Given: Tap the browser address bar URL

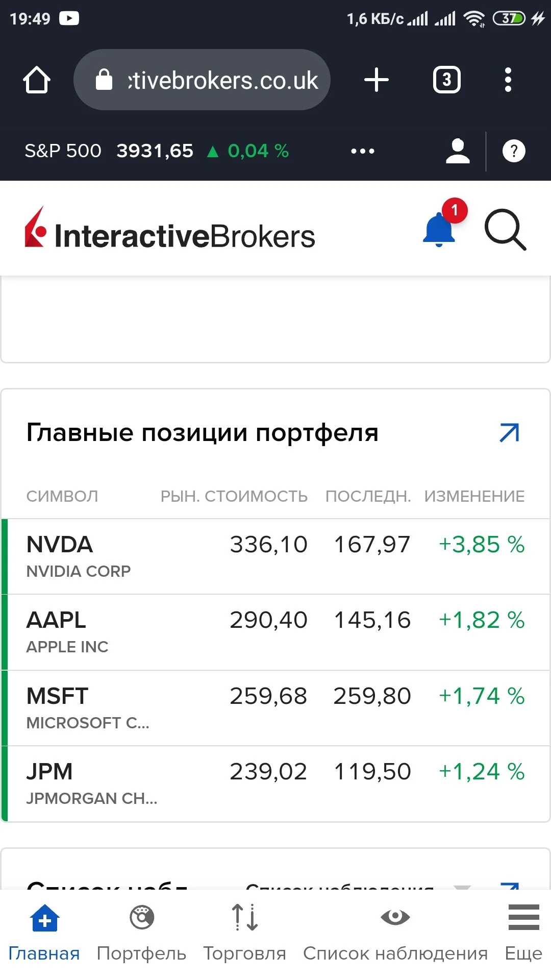Looking at the screenshot, I should [202, 80].
